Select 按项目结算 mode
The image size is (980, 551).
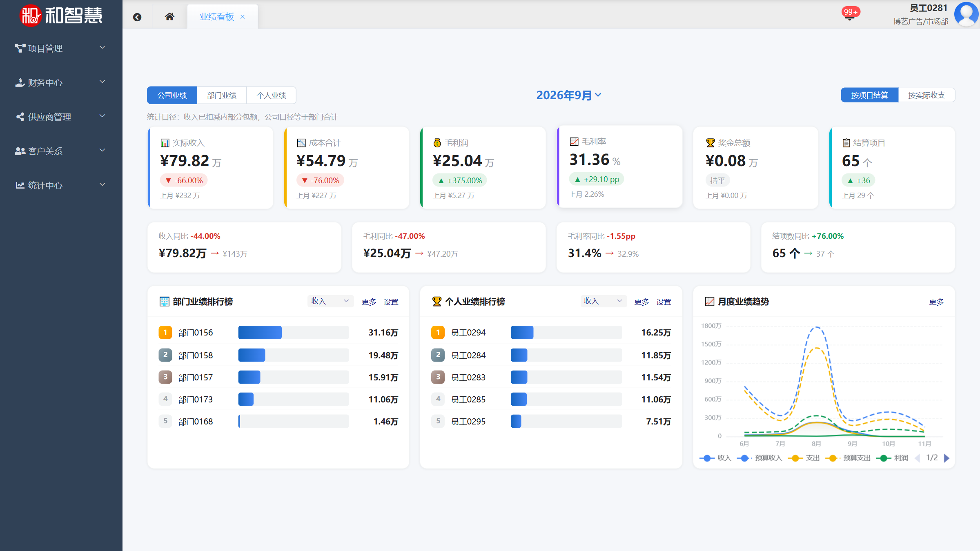[870, 95]
